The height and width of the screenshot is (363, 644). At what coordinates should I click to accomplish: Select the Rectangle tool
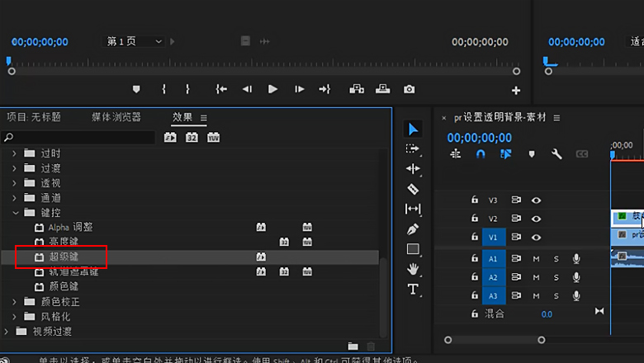pos(413,249)
